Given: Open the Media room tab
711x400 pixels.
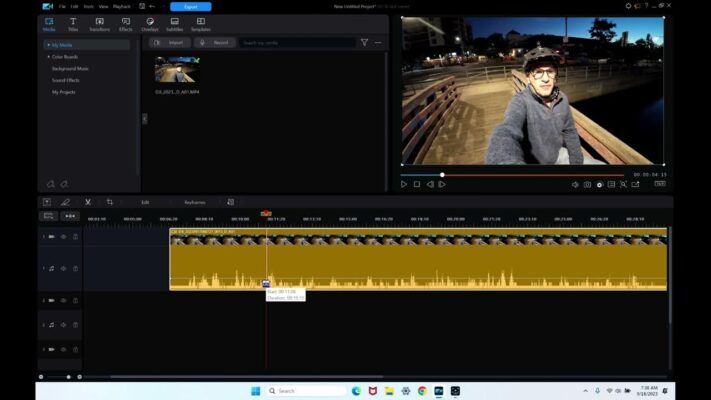Looking at the screenshot, I should point(49,24).
